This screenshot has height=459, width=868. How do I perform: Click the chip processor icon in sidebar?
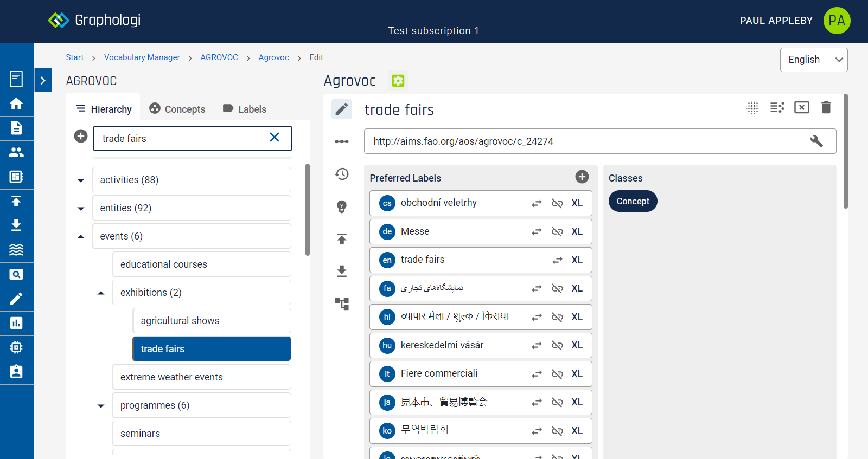(16, 347)
